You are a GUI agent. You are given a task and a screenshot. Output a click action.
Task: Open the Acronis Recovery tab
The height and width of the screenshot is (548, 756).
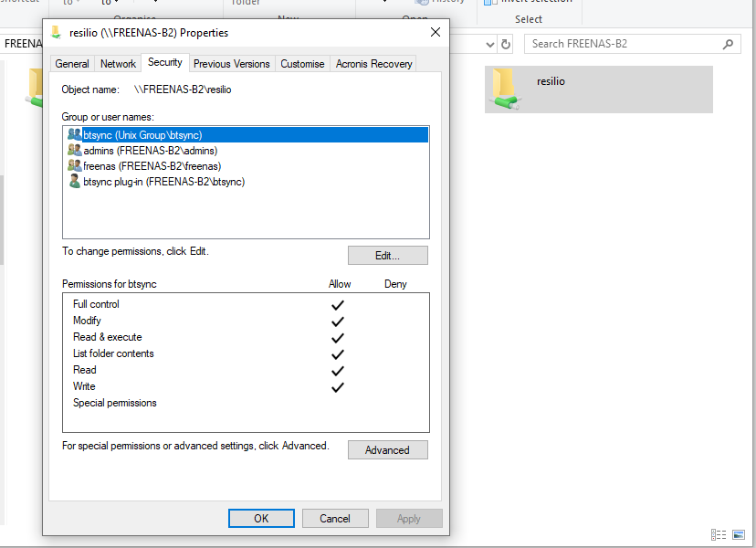pos(373,64)
